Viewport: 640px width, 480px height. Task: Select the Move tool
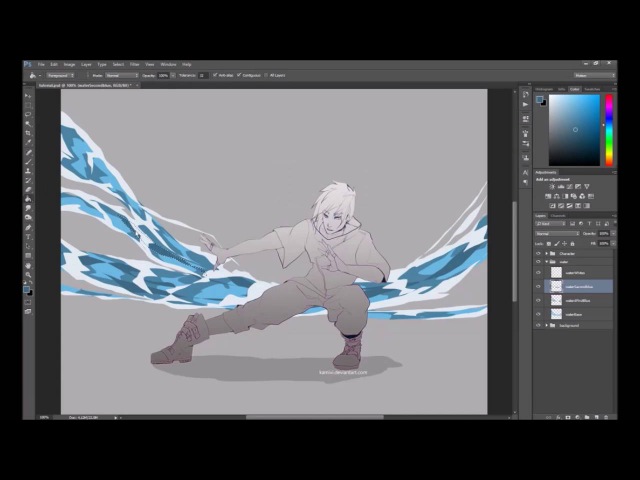[x=28, y=96]
